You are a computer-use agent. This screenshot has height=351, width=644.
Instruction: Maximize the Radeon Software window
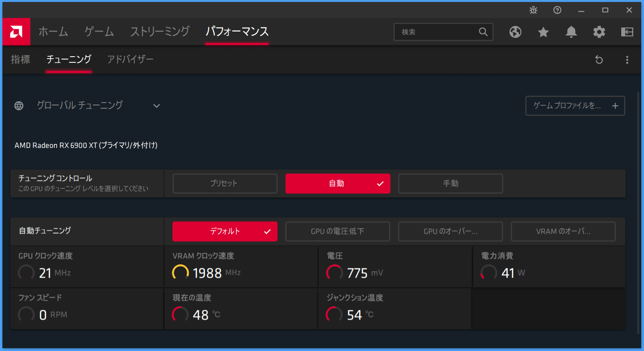tap(605, 10)
